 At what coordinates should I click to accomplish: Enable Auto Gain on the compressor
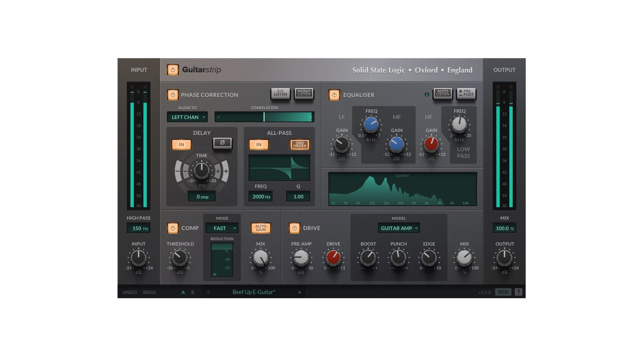click(x=261, y=228)
